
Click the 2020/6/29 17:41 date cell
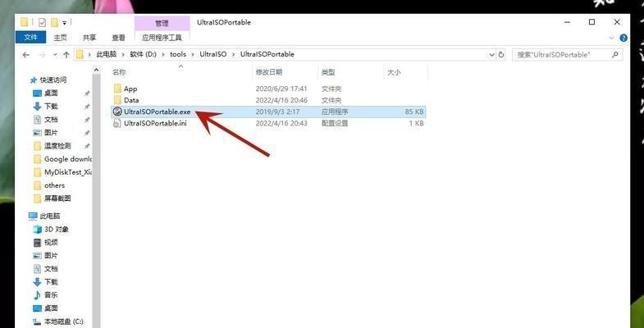(281, 89)
